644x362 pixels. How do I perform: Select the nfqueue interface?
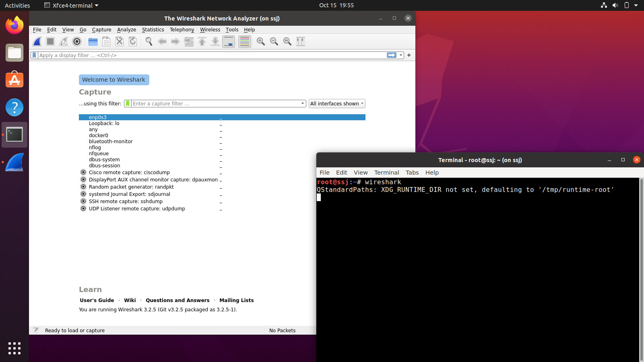coord(222,154)
